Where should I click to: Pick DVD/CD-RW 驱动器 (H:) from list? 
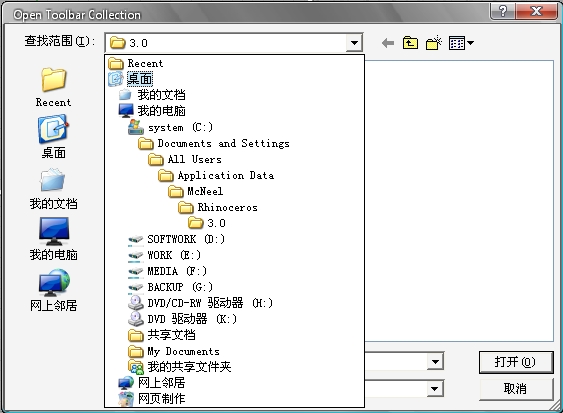[201, 303]
